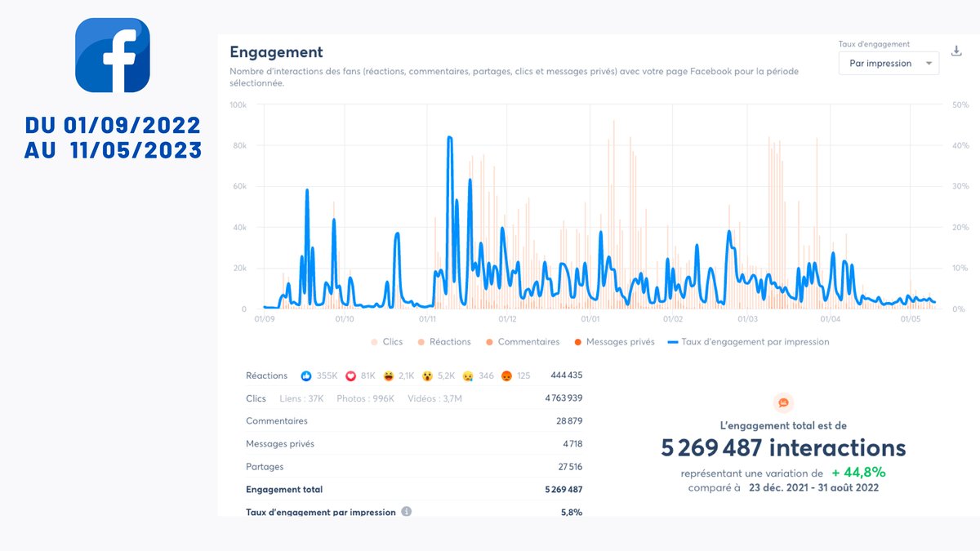Click the Haha laughing reaction icon
This screenshot has height=551, width=980.
387,375
